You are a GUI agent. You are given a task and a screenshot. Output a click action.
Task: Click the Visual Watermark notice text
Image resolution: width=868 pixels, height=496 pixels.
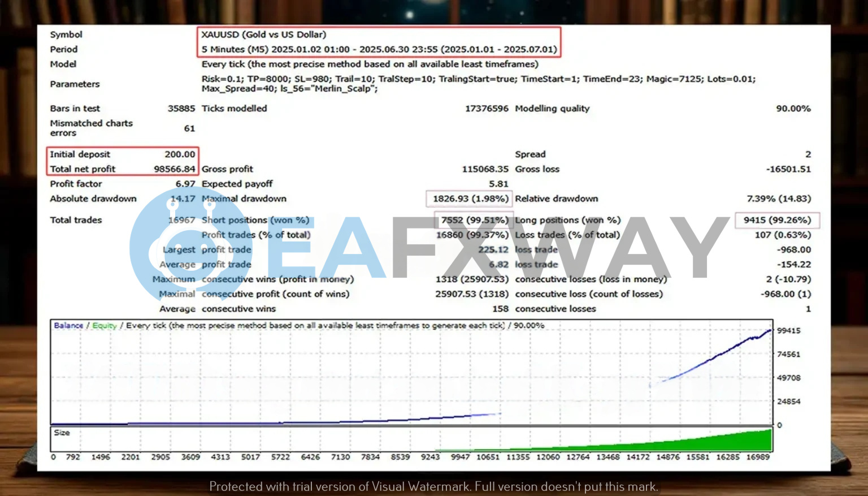tap(433, 486)
